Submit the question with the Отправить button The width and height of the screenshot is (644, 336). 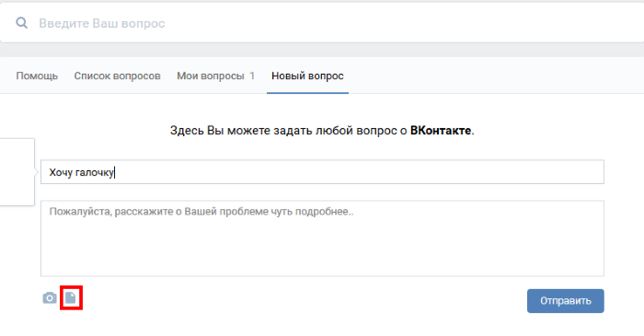[x=566, y=301]
